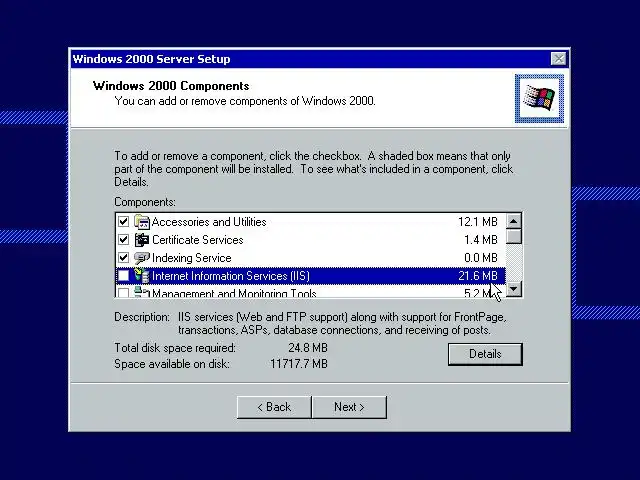
Task: Click the Details button
Action: pos(485,354)
